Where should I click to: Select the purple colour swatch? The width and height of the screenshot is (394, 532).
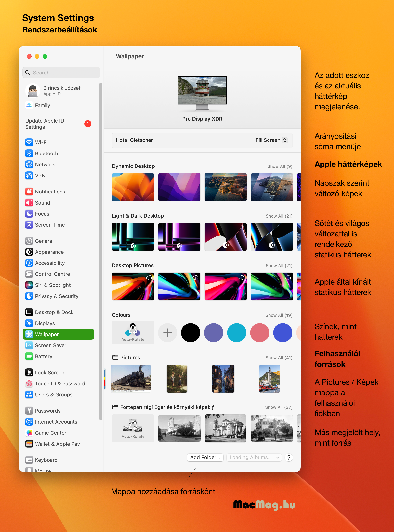[x=214, y=333]
